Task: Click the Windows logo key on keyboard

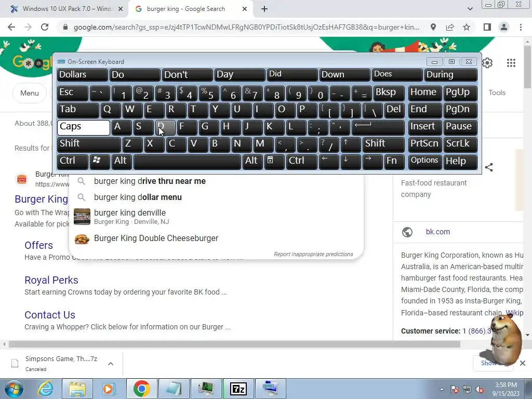Action: pos(99,162)
